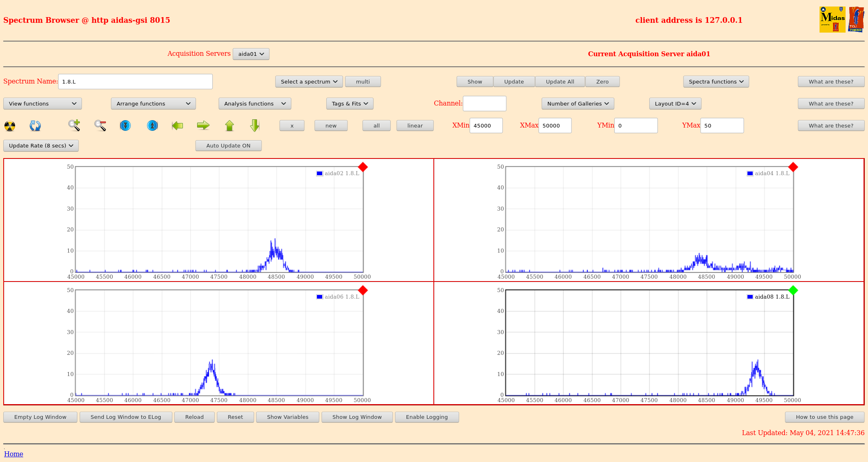Click the green up arrow icon
Image resolution: width=868 pixels, height=462 pixels.
pyautogui.click(x=229, y=125)
